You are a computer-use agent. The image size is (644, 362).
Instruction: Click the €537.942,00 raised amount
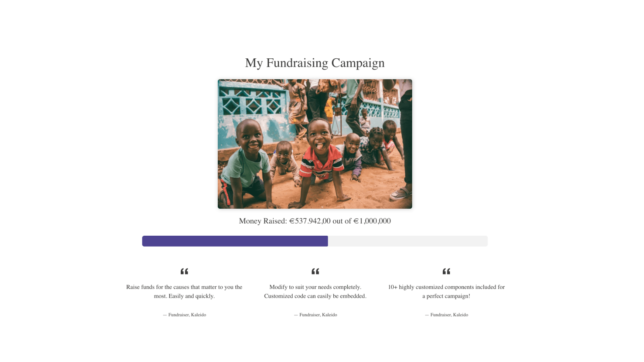coord(310,221)
